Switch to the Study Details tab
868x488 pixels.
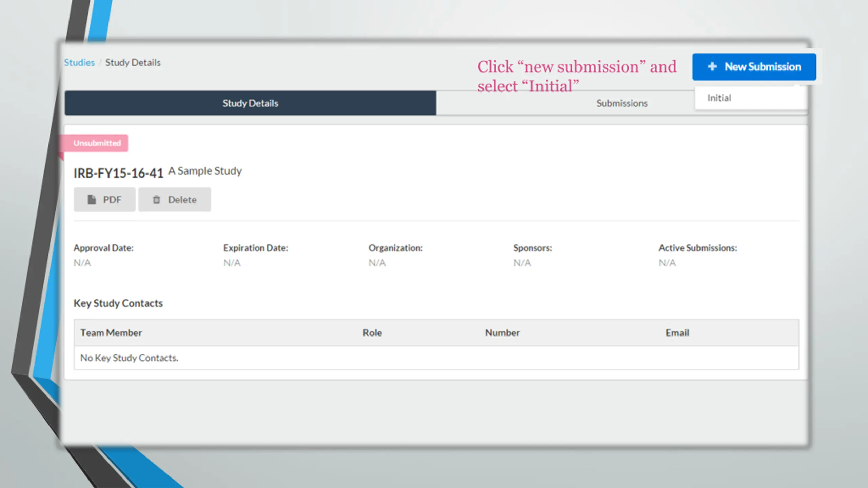tap(251, 103)
